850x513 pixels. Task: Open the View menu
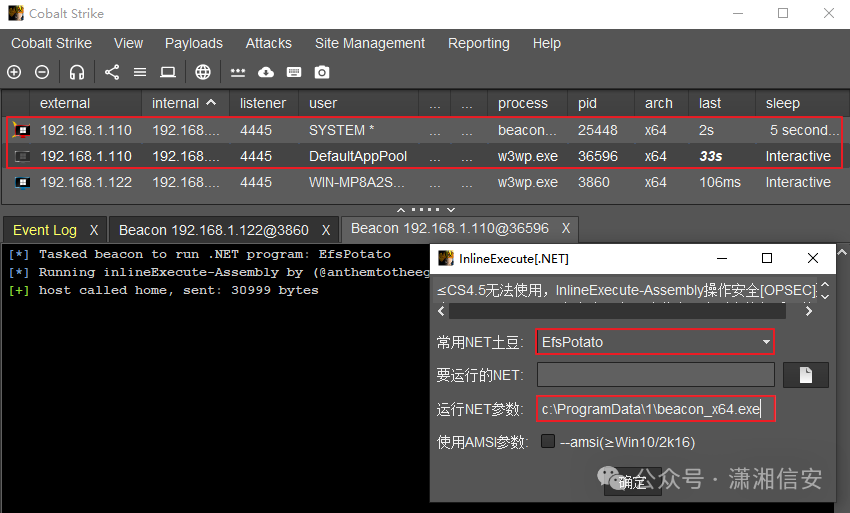pos(128,43)
